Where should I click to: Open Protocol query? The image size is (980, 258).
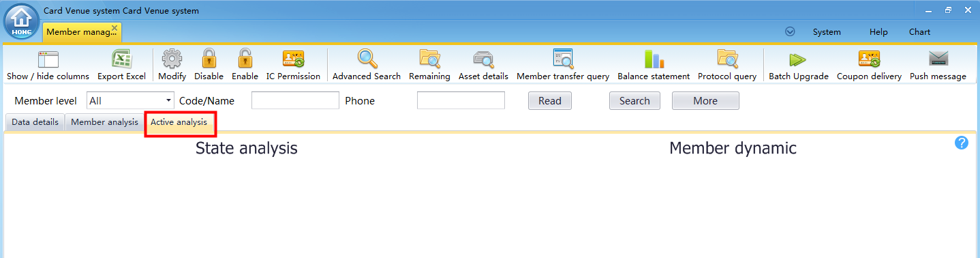727,66
